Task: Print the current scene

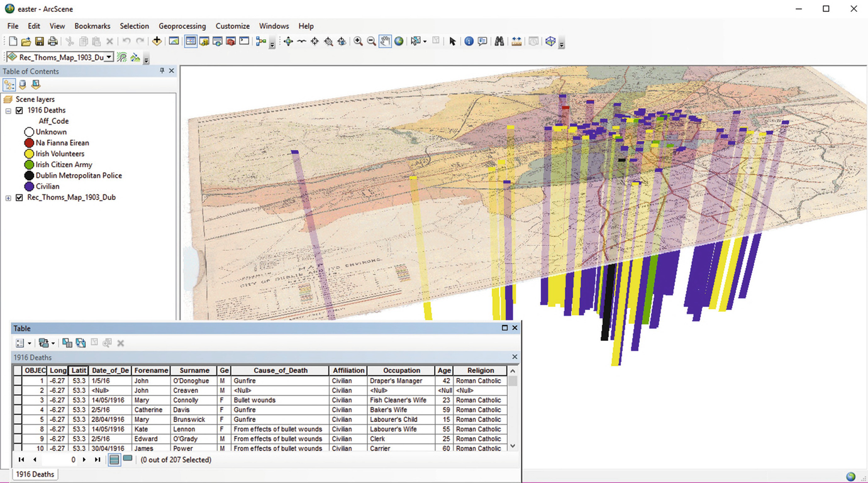Action: coord(52,42)
